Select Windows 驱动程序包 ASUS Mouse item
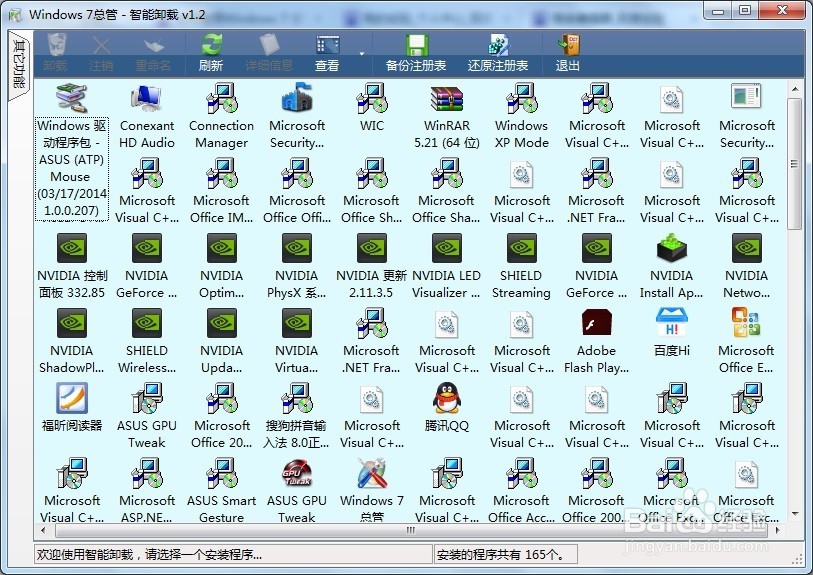813x575 pixels. tap(72, 151)
